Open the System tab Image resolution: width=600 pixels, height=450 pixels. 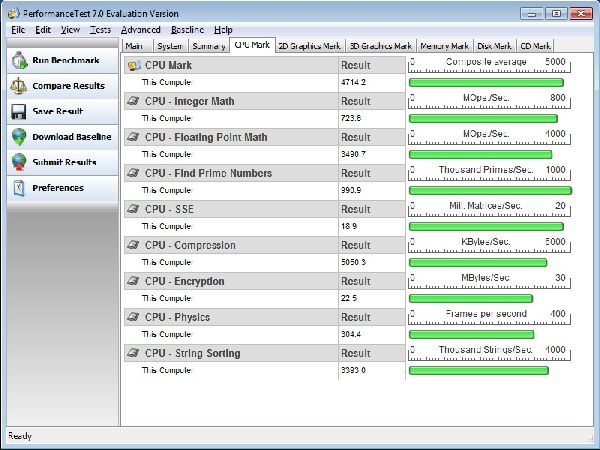[169, 45]
